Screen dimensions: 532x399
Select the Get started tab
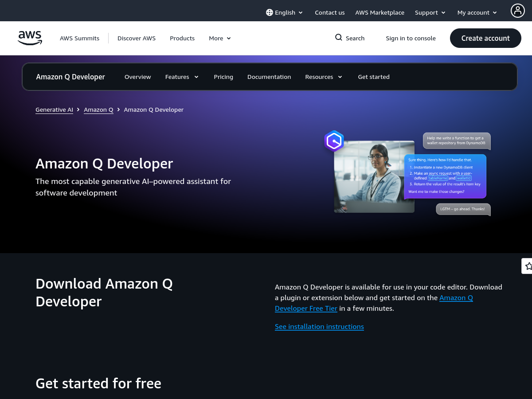tap(374, 77)
